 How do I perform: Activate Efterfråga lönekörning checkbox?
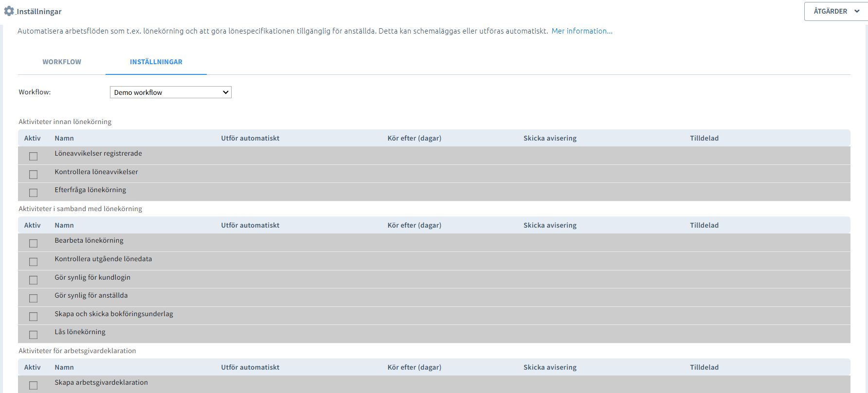point(33,193)
